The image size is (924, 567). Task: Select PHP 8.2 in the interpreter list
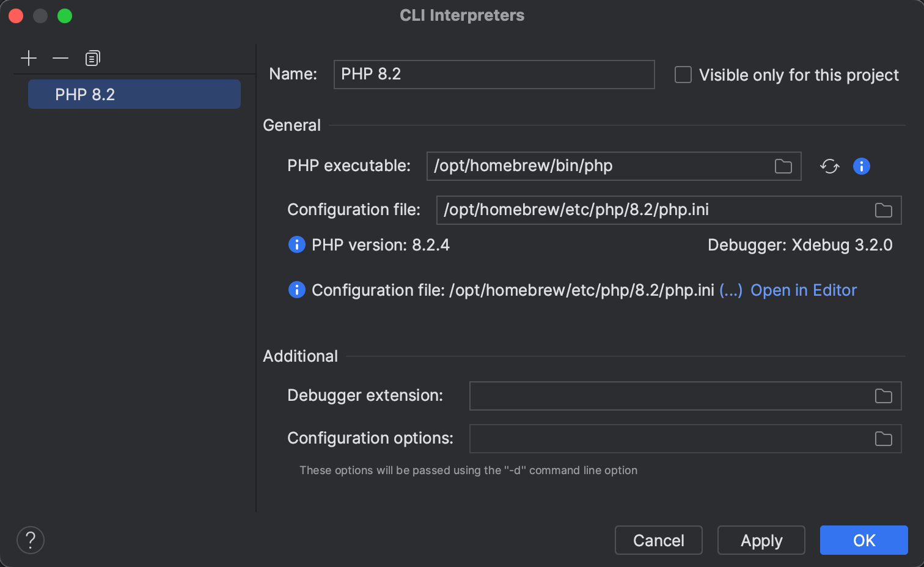[134, 94]
